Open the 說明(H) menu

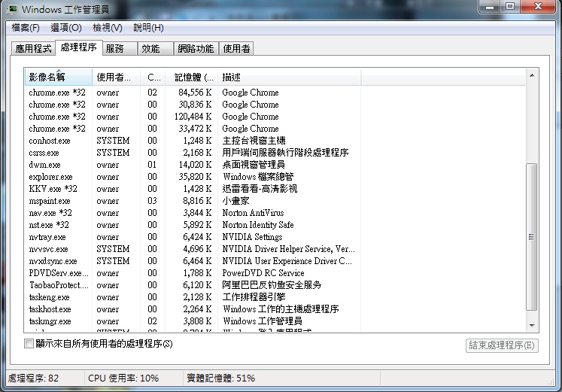coord(148,28)
